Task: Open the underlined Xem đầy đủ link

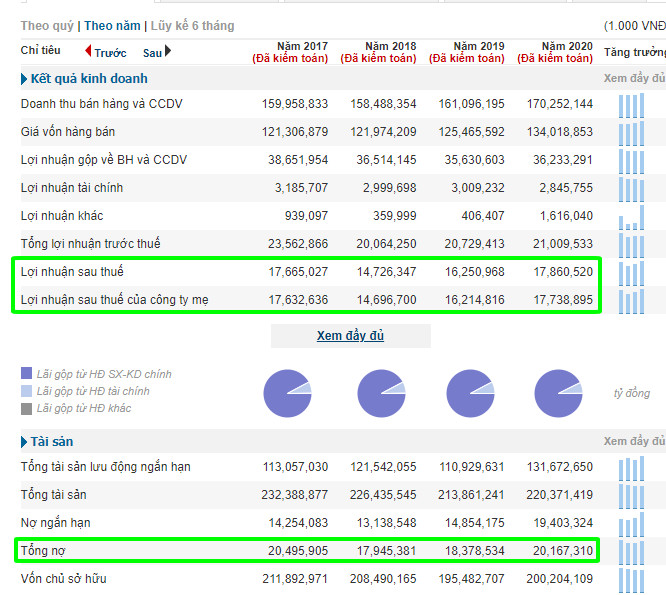Action: click(x=350, y=336)
